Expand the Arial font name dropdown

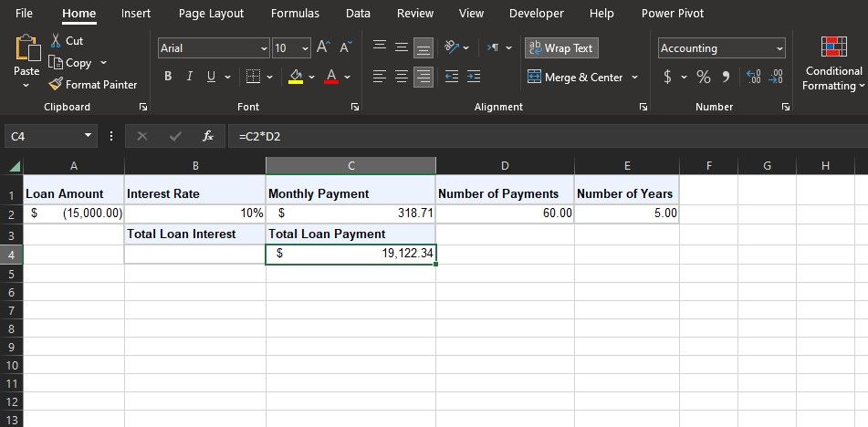(264, 48)
